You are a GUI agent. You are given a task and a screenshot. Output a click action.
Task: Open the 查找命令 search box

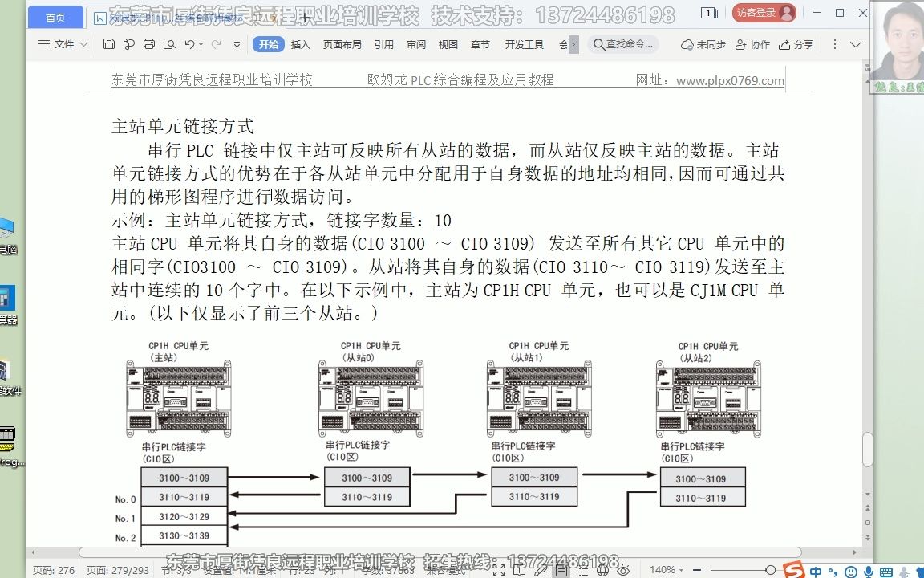tap(626, 44)
